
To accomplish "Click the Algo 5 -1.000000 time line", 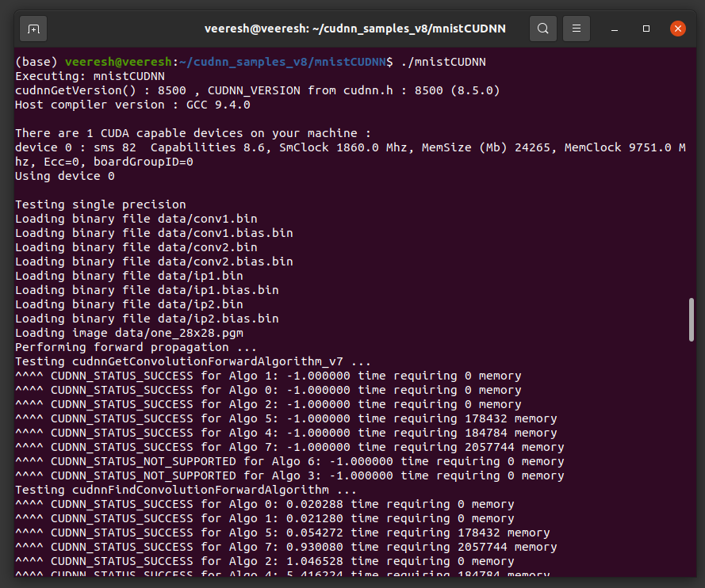I will tap(286, 418).
